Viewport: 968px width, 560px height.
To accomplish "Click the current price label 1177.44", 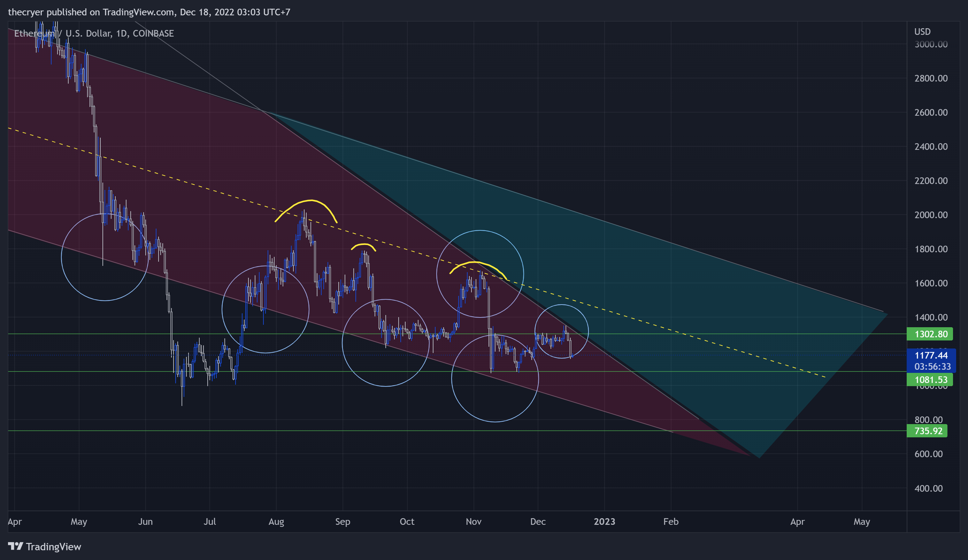I will pos(931,355).
